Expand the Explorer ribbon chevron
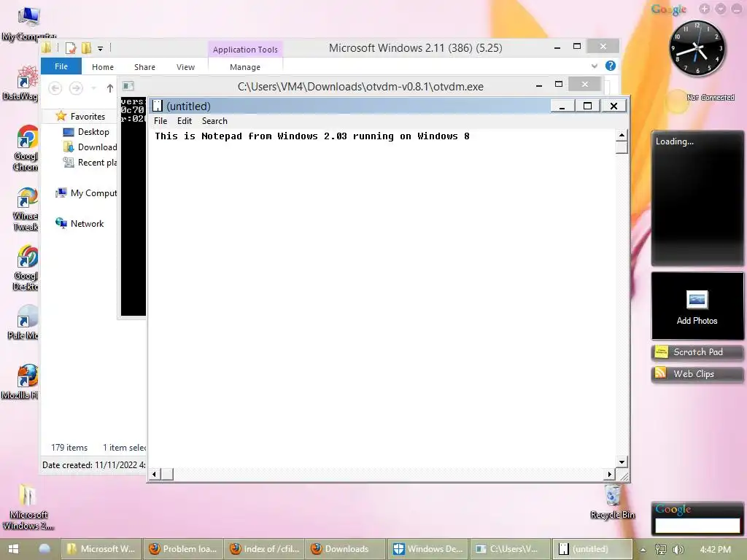747x560 pixels. [594, 66]
